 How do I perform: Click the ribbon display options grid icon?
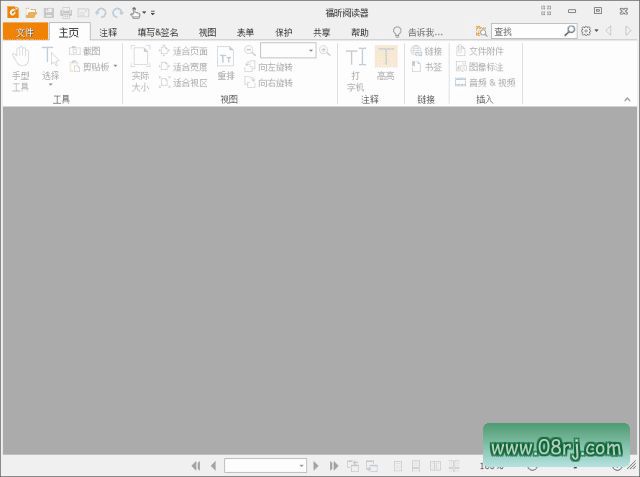pyautogui.click(x=546, y=11)
